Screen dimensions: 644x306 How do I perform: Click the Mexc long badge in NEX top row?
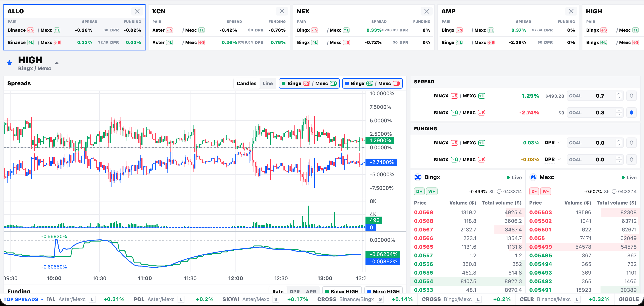[x=346, y=30]
